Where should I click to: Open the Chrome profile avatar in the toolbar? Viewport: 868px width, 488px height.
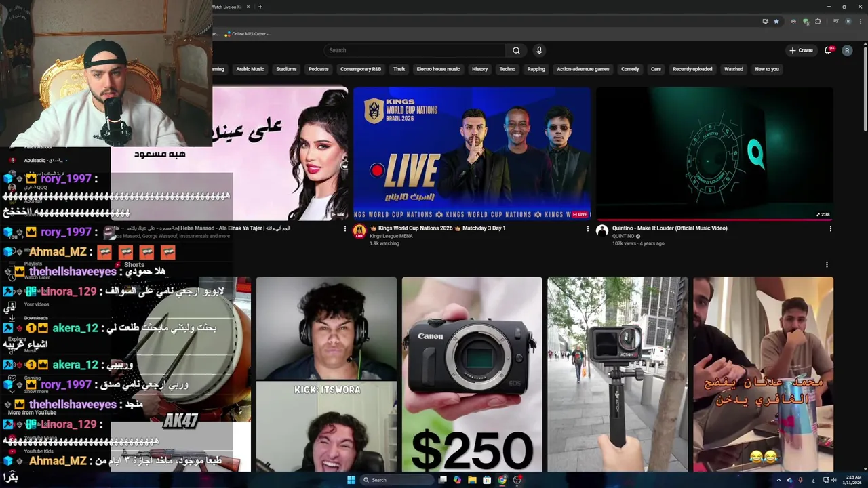pos(848,21)
